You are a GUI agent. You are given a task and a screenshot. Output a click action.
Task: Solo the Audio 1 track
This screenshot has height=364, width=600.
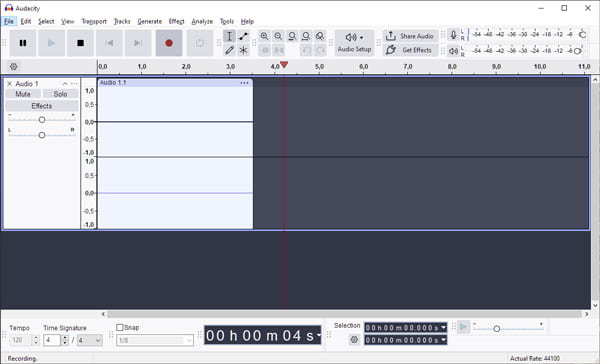[x=60, y=94]
